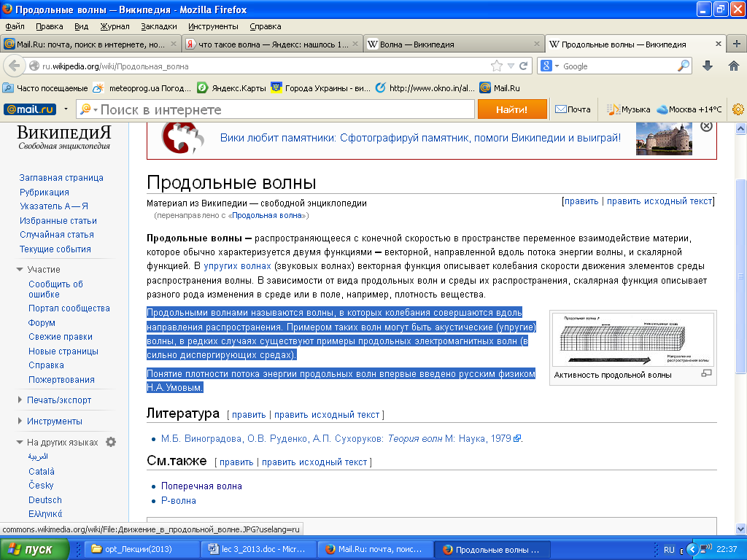Open downloads with the down arrow icon
Viewport: 747px width, 560px height.
click(708, 66)
